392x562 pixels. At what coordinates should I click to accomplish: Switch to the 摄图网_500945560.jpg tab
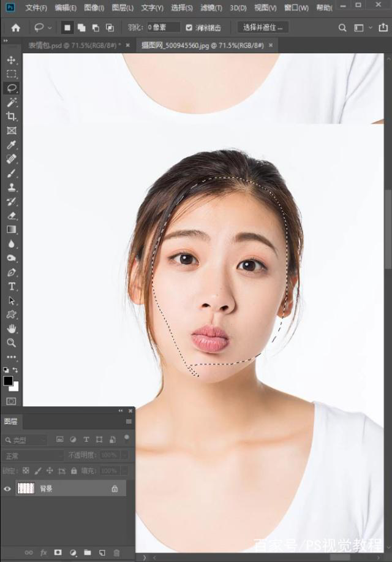click(203, 45)
